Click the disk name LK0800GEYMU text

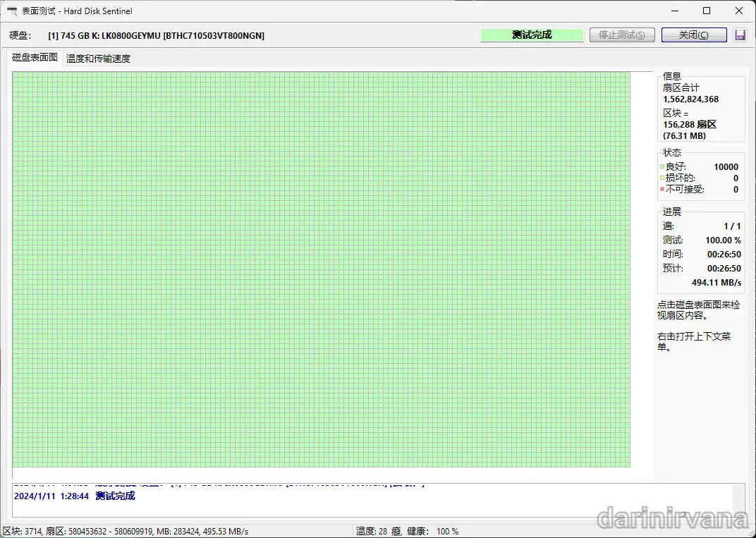(130, 36)
